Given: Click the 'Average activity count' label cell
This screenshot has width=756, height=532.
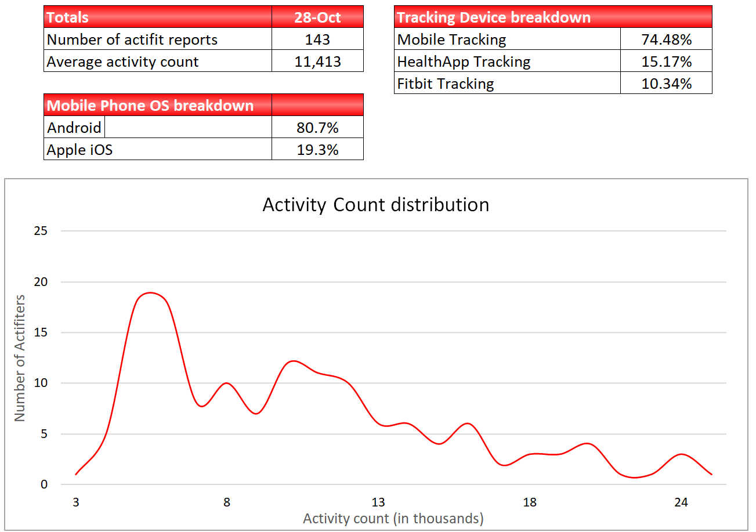Looking at the screenshot, I should tap(157, 61).
